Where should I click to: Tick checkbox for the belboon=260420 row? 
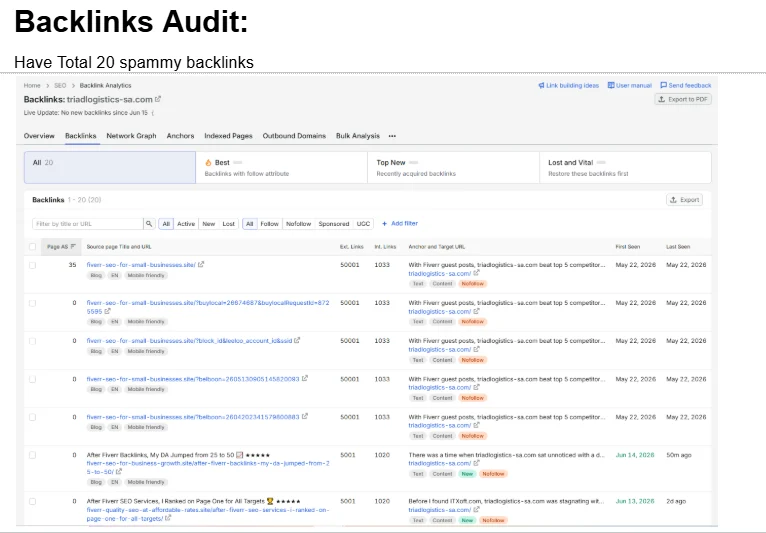(x=33, y=418)
